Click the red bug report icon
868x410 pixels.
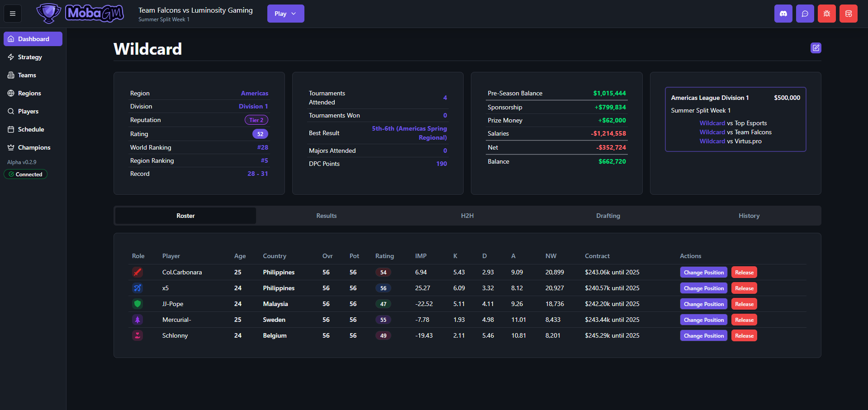click(x=826, y=14)
